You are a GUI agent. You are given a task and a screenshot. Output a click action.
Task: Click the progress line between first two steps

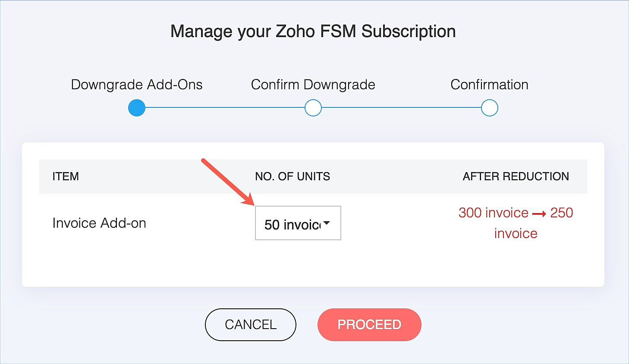pyautogui.click(x=225, y=108)
